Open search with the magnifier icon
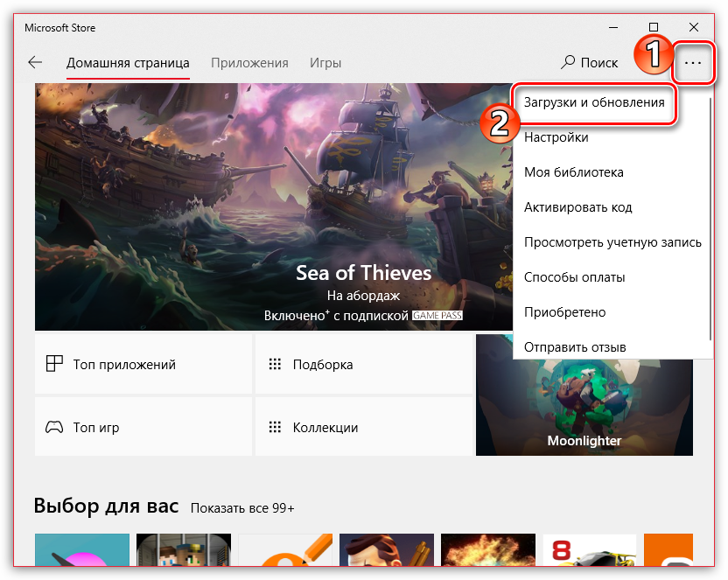This screenshot has width=728, height=580. pos(569,63)
